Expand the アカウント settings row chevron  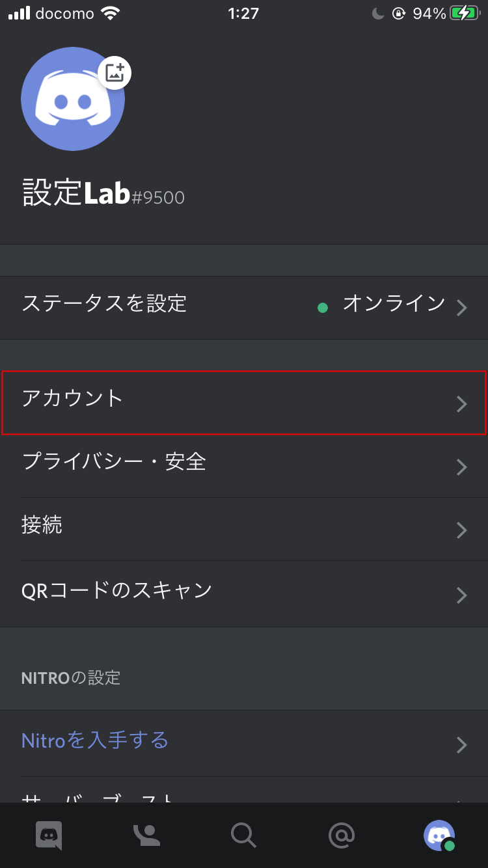tap(462, 403)
